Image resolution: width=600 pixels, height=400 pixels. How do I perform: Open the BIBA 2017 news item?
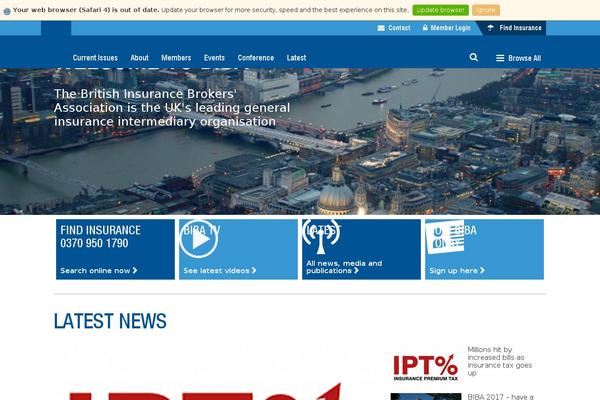500,397
